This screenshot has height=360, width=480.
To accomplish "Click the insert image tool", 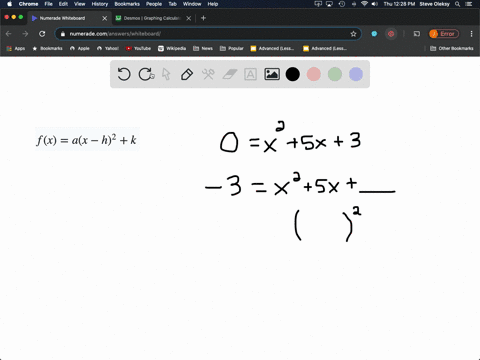I will (x=272, y=74).
